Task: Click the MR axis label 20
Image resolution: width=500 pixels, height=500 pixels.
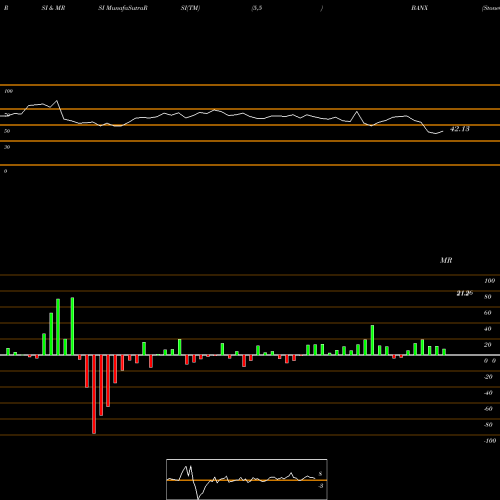Action: (488, 345)
